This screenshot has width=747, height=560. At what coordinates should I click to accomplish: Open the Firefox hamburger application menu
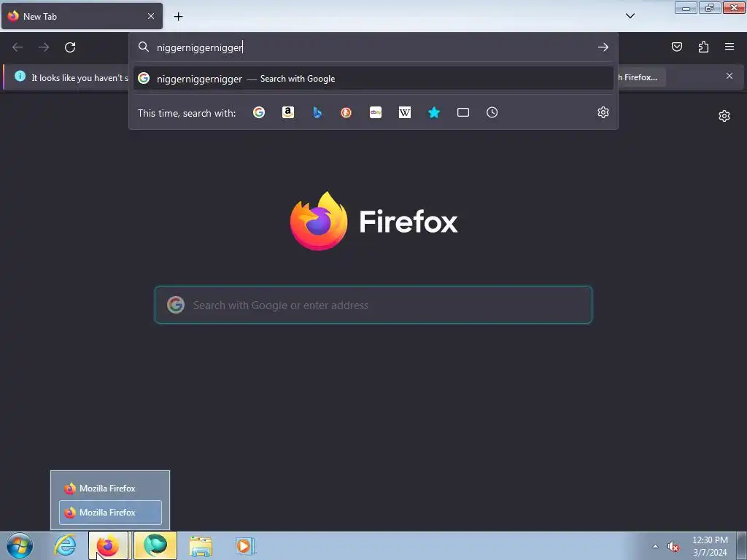729,47
